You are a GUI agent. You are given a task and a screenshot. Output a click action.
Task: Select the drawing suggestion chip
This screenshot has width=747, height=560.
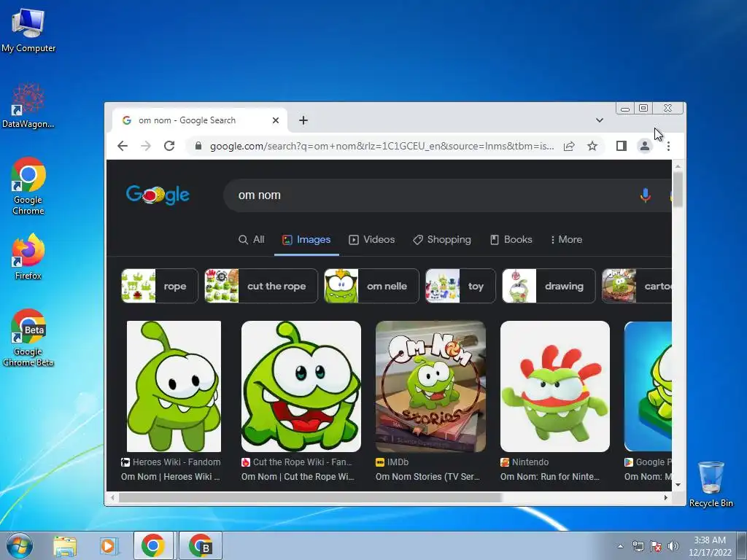tap(549, 286)
